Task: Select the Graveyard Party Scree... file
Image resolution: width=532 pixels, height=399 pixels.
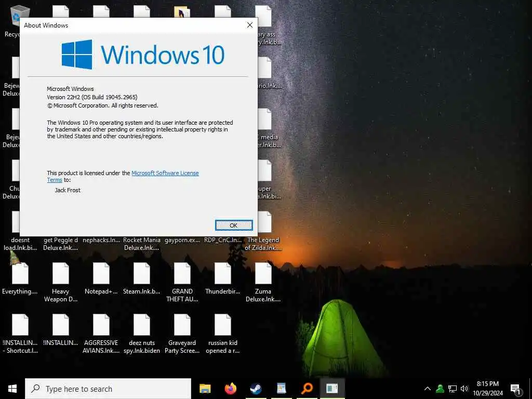Action: pos(182,334)
